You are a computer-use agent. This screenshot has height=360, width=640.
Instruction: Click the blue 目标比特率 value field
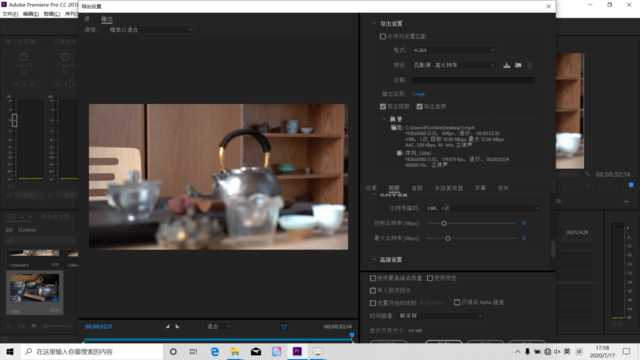point(524,224)
